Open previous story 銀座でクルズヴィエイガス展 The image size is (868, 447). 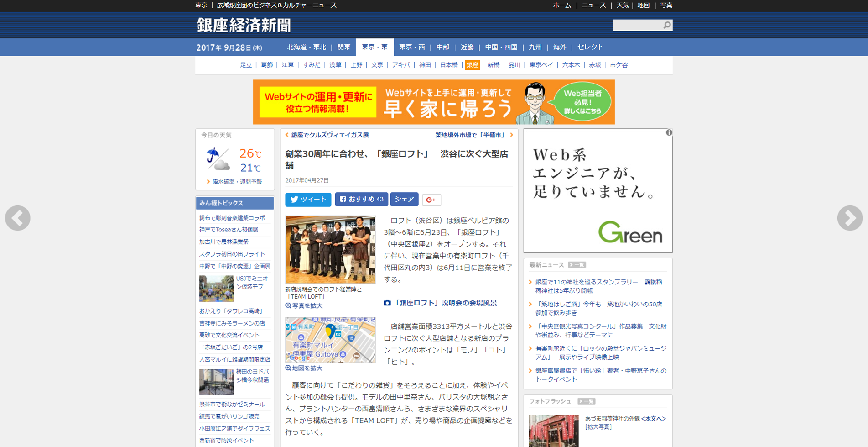click(x=329, y=135)
